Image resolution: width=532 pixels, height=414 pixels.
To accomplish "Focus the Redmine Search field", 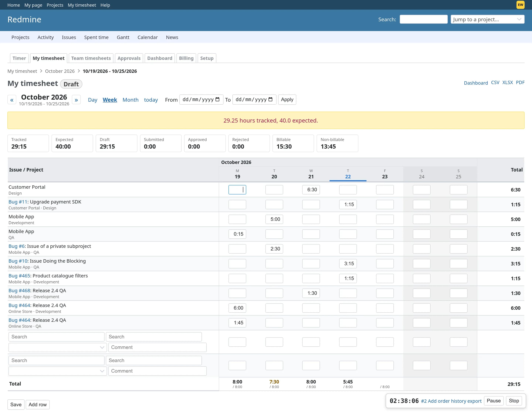I will point(424,19).
